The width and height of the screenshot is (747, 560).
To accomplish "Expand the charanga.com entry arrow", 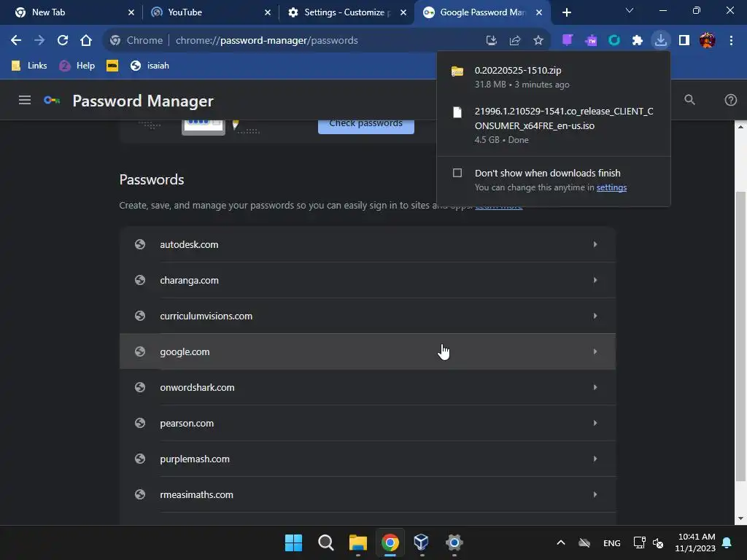I will pos(595,280).
